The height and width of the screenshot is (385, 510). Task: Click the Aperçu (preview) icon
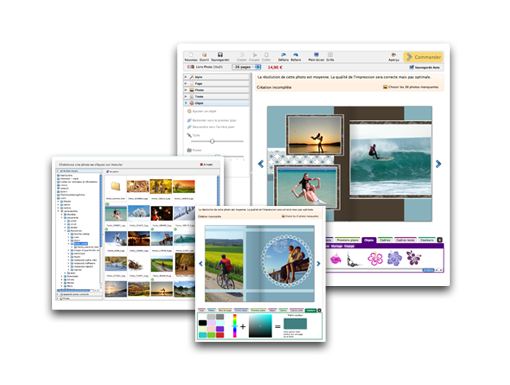[394, 55]
